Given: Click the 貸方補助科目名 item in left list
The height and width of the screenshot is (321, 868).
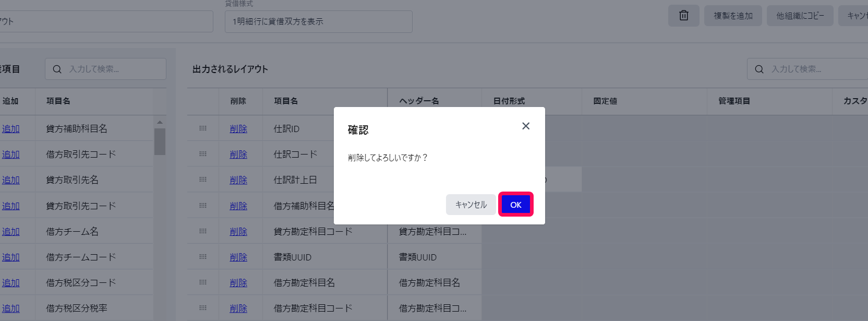Looking at the screenshot, I should pos(77,128).
